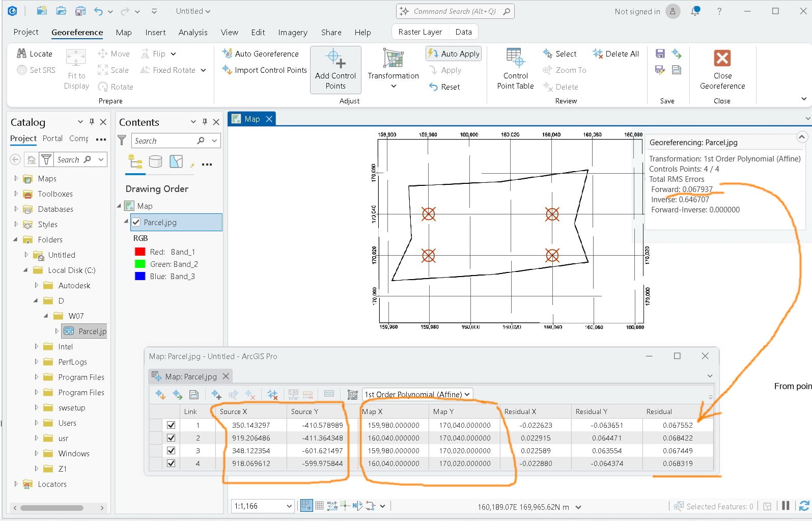Open the Fixed Rotate dropdown arrow

pyautogui.click(x=203, y=70)
